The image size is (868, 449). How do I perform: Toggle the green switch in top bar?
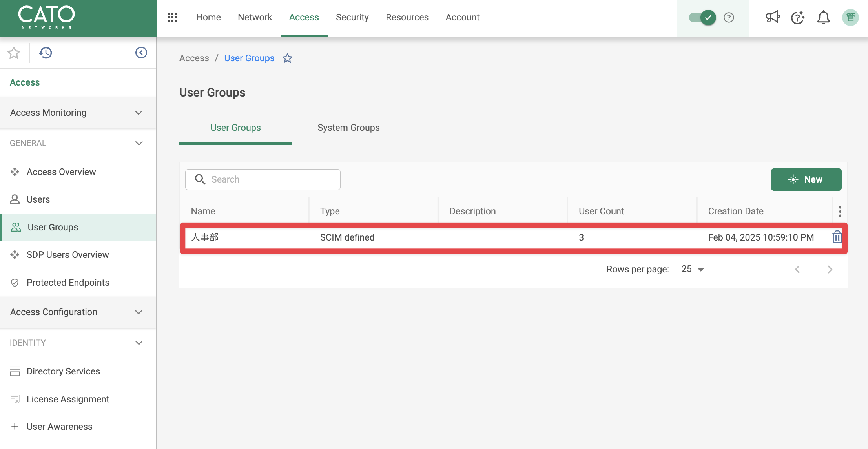pyautogui.click(x=702, y=17)
